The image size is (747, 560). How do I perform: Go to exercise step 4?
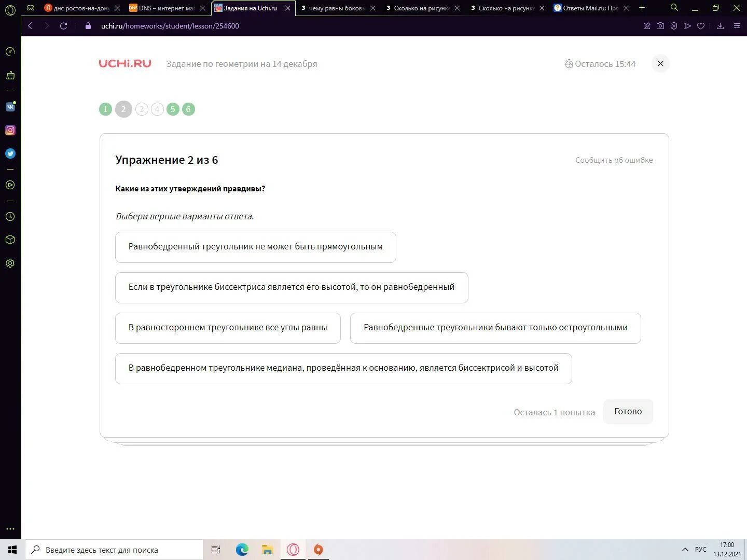tap(157, 109)
